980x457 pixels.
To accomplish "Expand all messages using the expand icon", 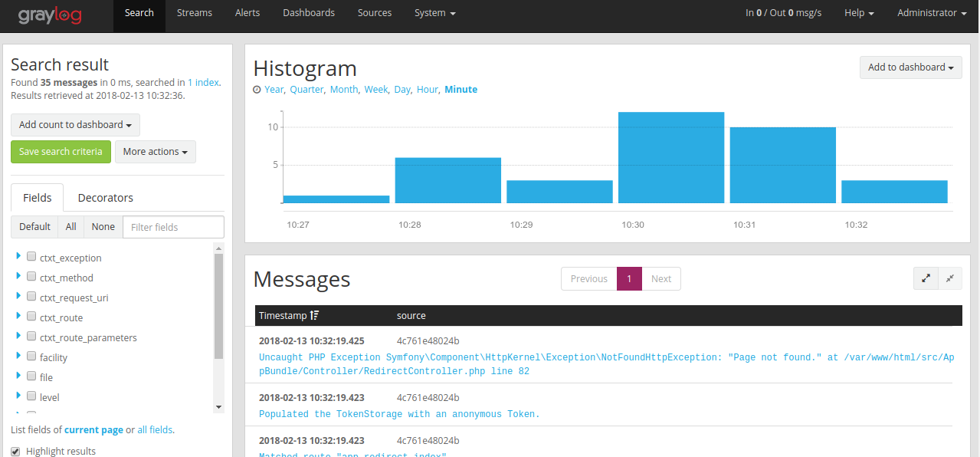I will 926,278.
